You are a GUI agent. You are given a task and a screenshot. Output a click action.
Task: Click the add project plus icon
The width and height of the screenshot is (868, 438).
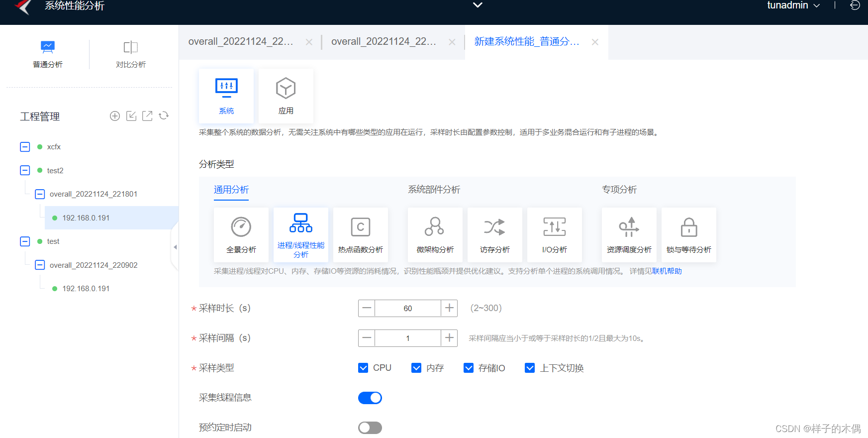click(x=115, y=116)
